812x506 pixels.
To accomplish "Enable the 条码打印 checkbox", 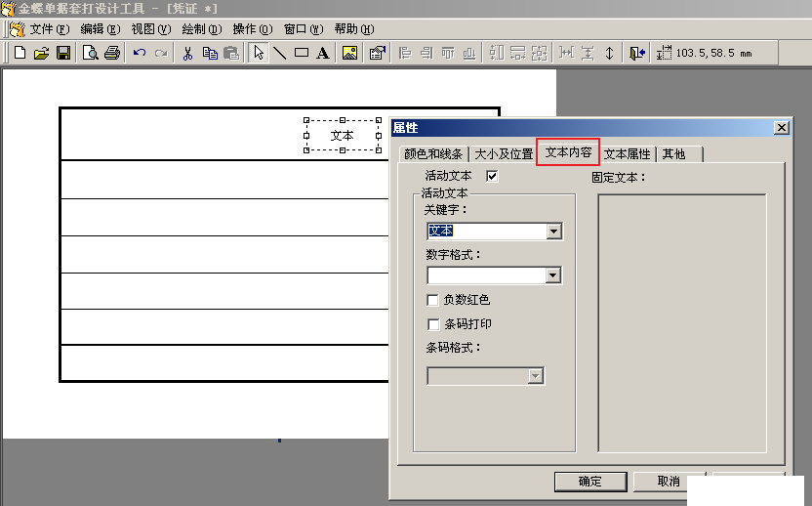I will click(x=433, y=324).
